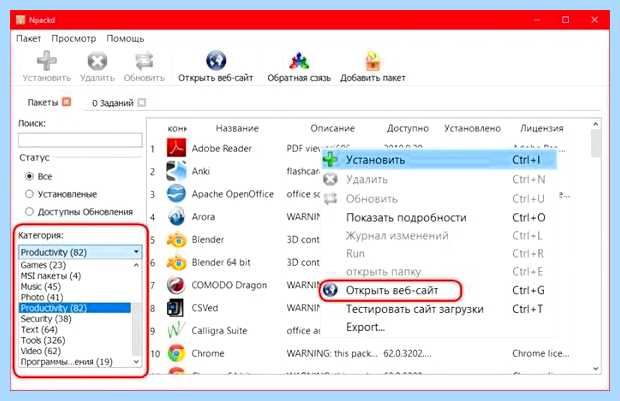Click the Добавить пакет toolbar icon
The width and height of the screenshot is (620, 401).
click(x=372, y=61)
